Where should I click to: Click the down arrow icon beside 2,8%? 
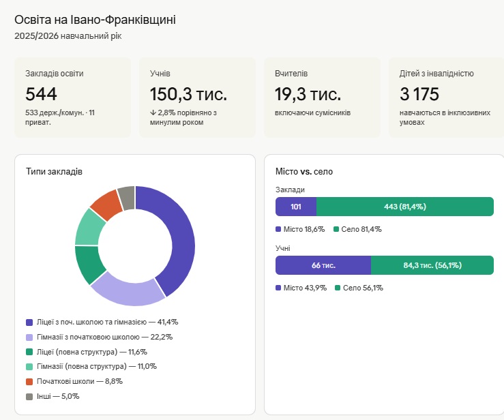pos(153,112)
